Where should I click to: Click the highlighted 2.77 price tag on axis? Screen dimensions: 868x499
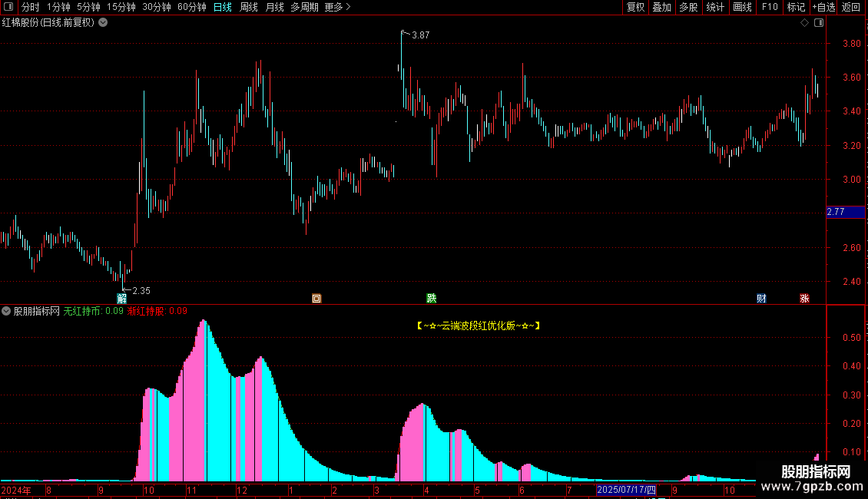[845, 212]
